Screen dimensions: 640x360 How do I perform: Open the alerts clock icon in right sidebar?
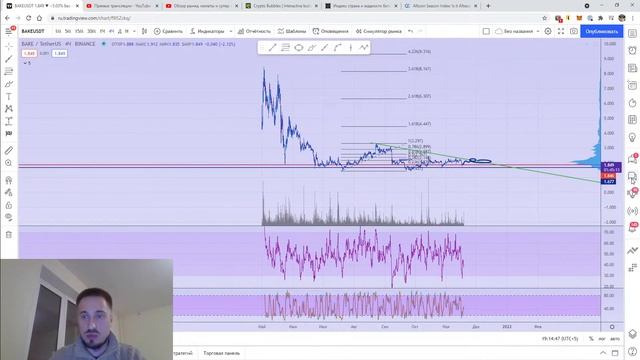point(632,51)
